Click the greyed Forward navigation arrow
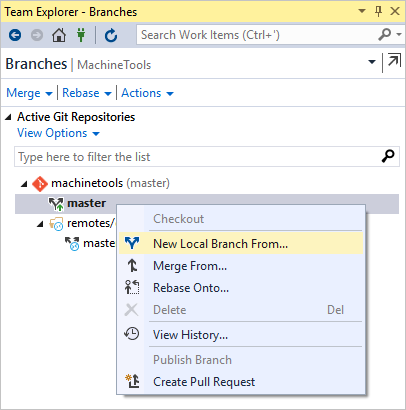Screen dimensions: 406x410 point(37,35)
